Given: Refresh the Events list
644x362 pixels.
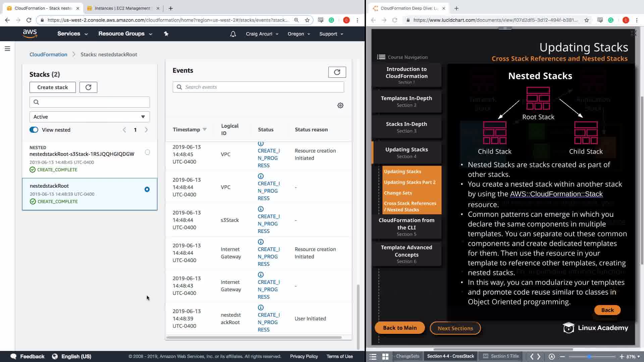Looking at the screenshot, I should [337, 72].
